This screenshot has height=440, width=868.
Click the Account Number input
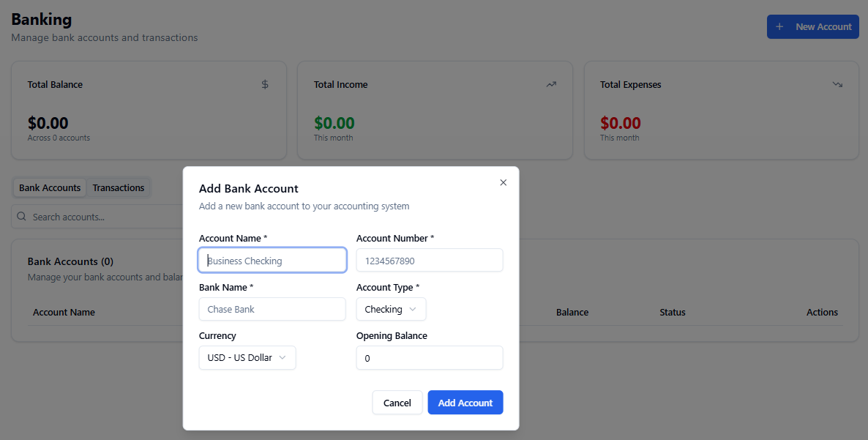click(430, 261)
